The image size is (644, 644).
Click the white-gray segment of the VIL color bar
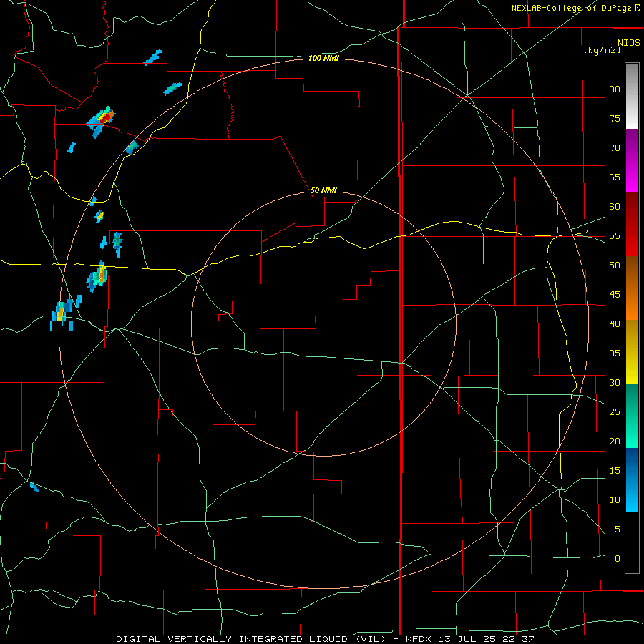tap(632, 96)
